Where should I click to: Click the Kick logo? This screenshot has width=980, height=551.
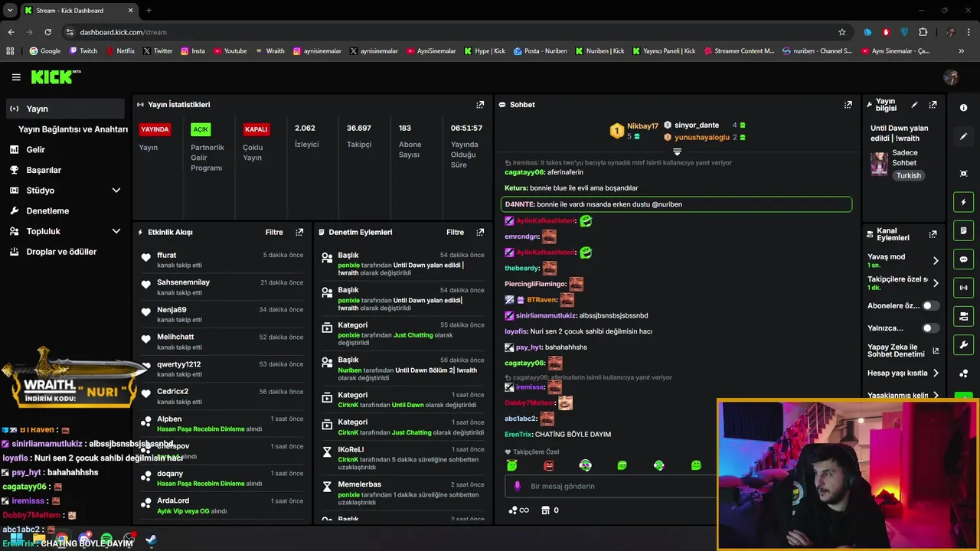point(55,77)
